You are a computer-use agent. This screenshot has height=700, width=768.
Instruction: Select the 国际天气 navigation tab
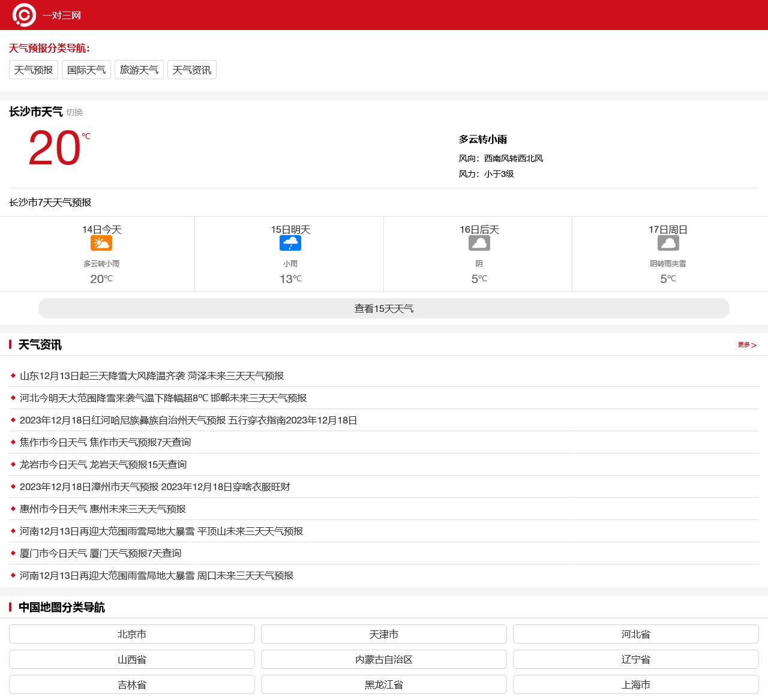(x=86, y=70)
